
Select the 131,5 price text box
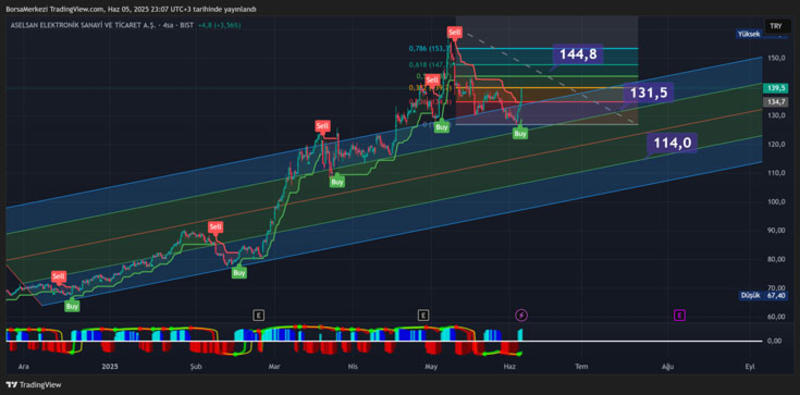(x=648, y=93)
